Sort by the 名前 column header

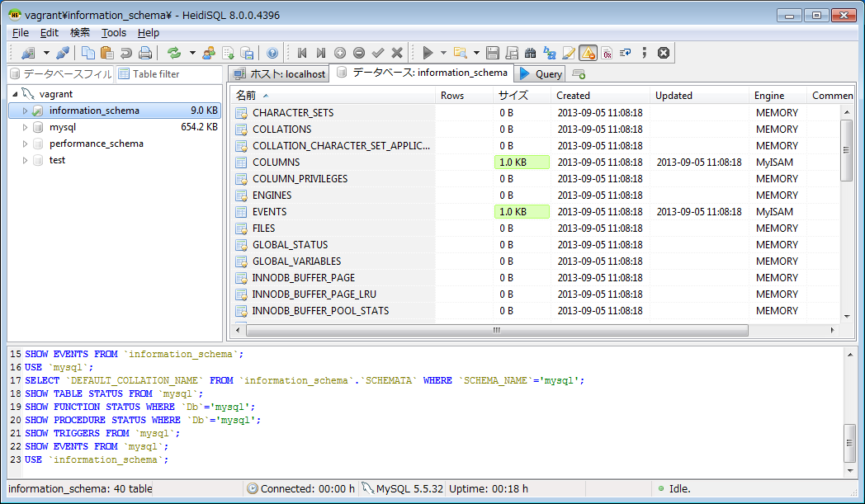[333, 96]
